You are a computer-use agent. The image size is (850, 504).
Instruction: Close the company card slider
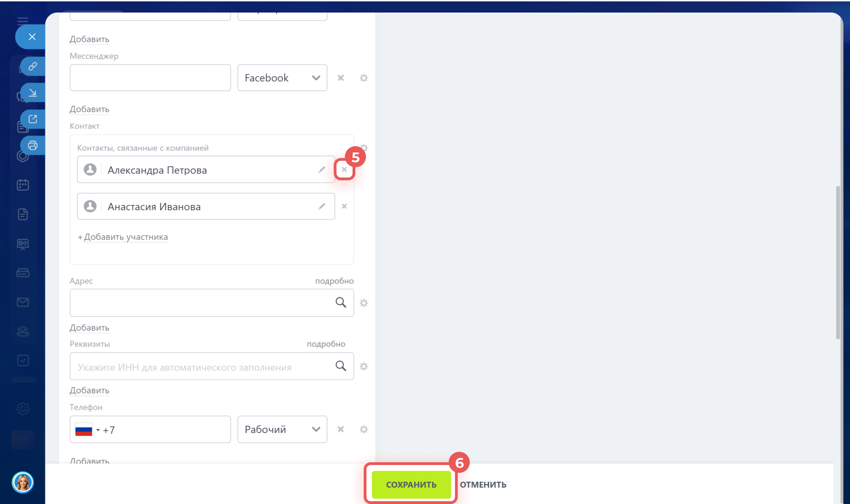pos(32,37)
